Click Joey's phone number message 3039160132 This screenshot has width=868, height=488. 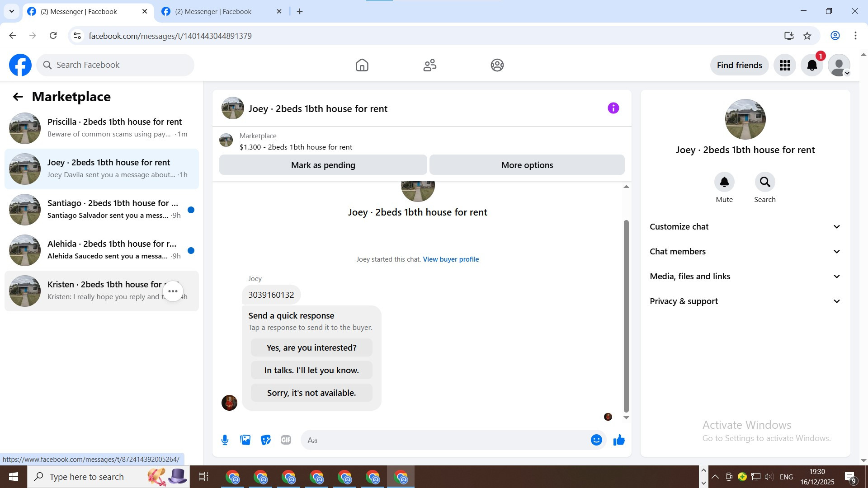[x=271, y=295]
